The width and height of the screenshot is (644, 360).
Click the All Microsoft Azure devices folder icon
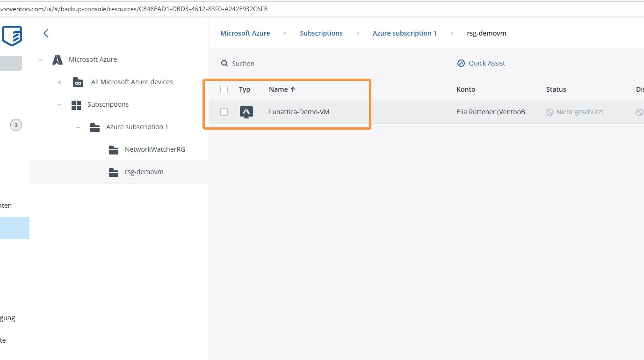[78, 82]
